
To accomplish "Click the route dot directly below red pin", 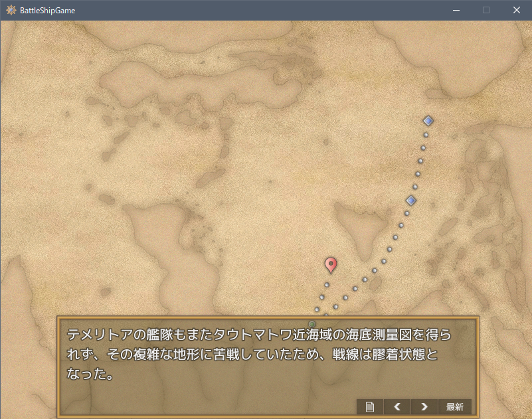I will pyautogui.click(x=327, y=285).
